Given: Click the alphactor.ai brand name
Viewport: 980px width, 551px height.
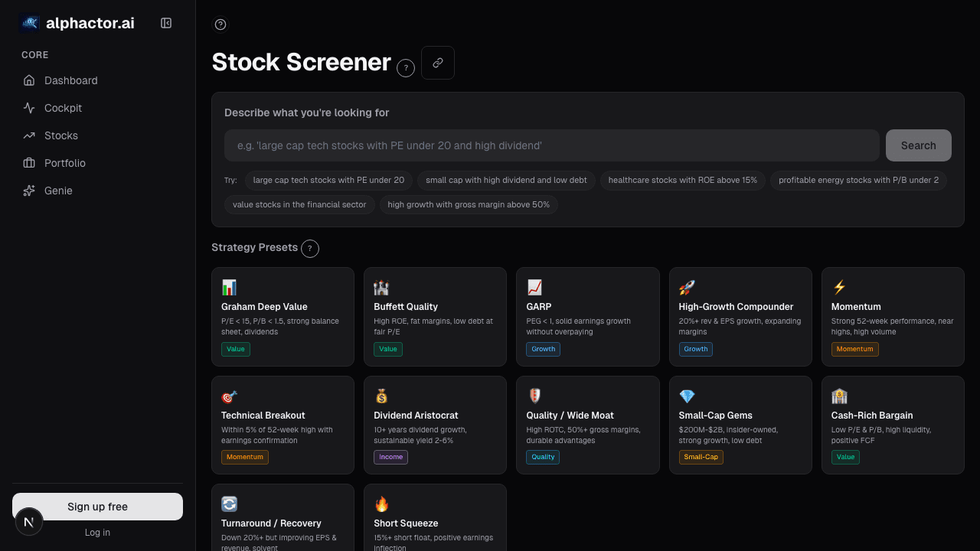Looking at the screenshot, I should 90,23.
